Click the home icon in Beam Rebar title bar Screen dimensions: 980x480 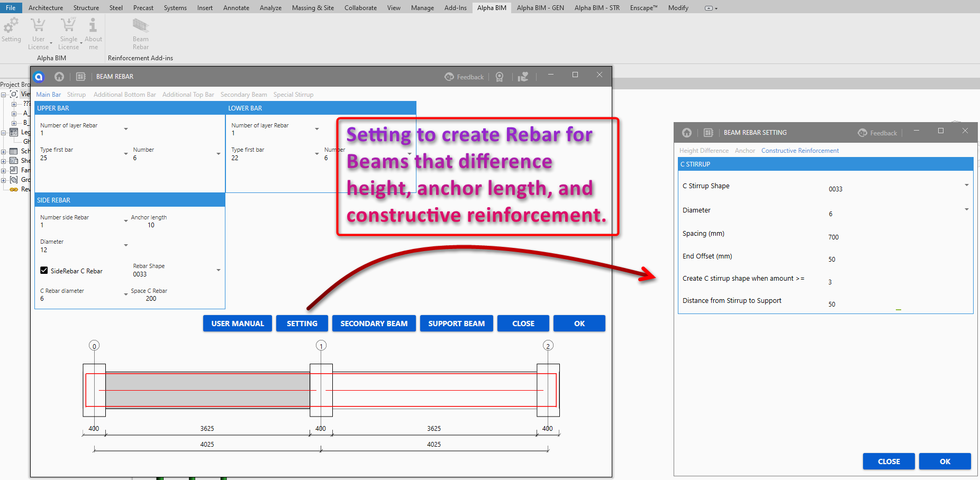pos(59,77)
